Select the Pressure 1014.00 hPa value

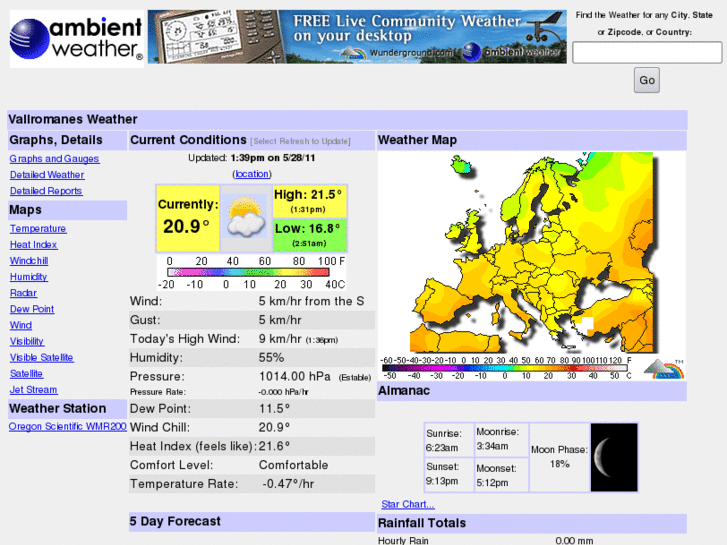point(294,376)
